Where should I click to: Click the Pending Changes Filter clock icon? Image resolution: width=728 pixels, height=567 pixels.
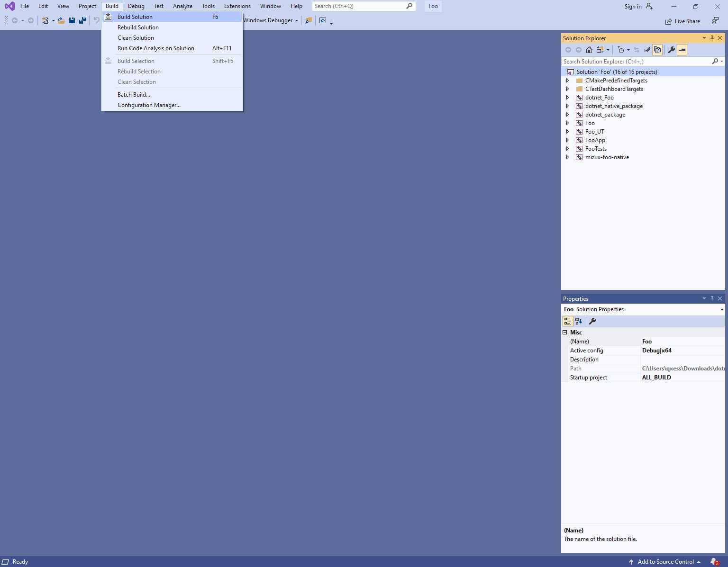coord(621,50)
